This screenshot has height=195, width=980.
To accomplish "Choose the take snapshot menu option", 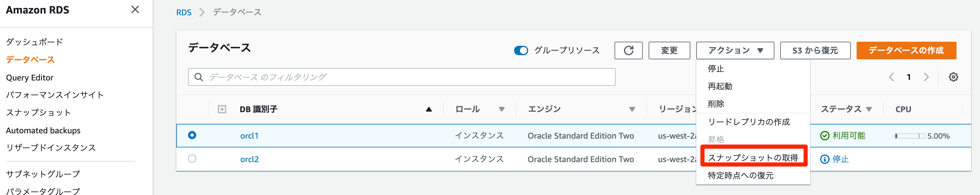I will pyautogui.click(x=753, y=157).
